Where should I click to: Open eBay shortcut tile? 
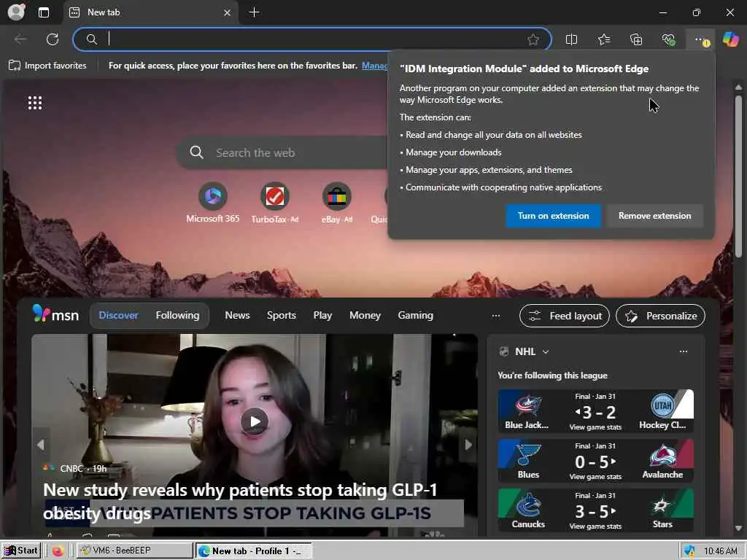pos(337,203)
